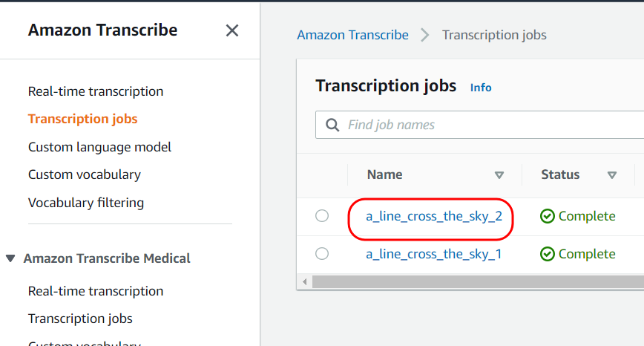The width and height of the screenshot is (644, 346).
Task: Click the Info link beside Transcription jobs
Action: coord(481,88)
